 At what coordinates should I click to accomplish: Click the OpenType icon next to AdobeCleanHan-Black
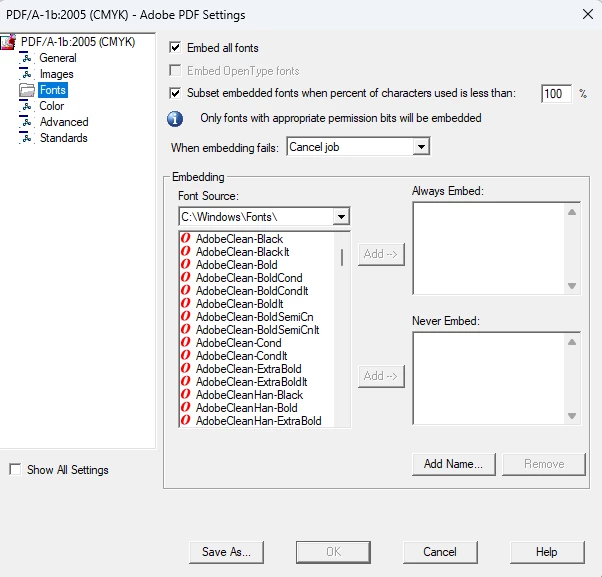185,394
